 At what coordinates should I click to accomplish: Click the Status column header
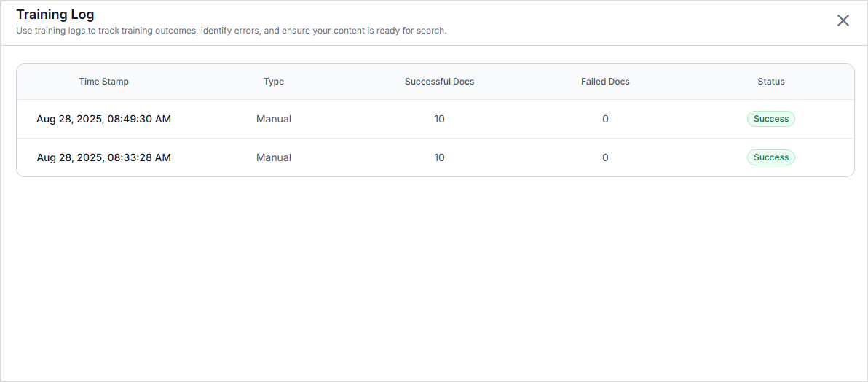pyautogui.click(x=770, y=82)
